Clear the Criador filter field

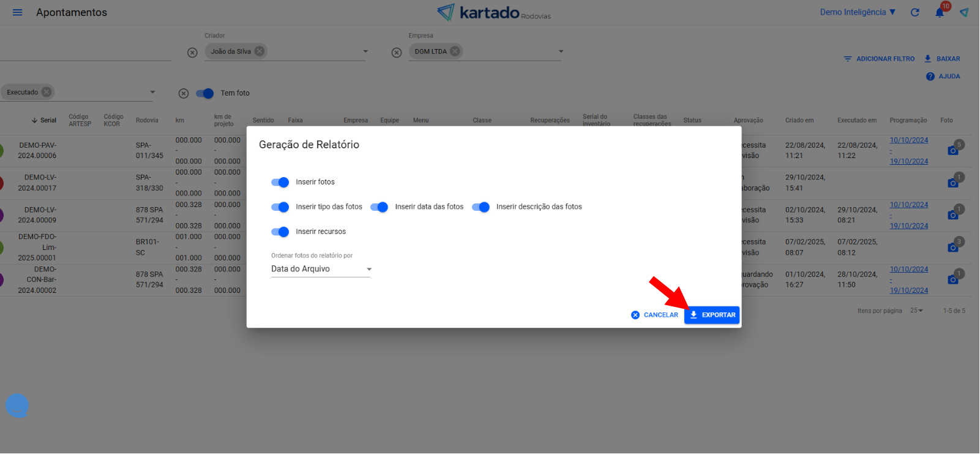tap(192, 53)
